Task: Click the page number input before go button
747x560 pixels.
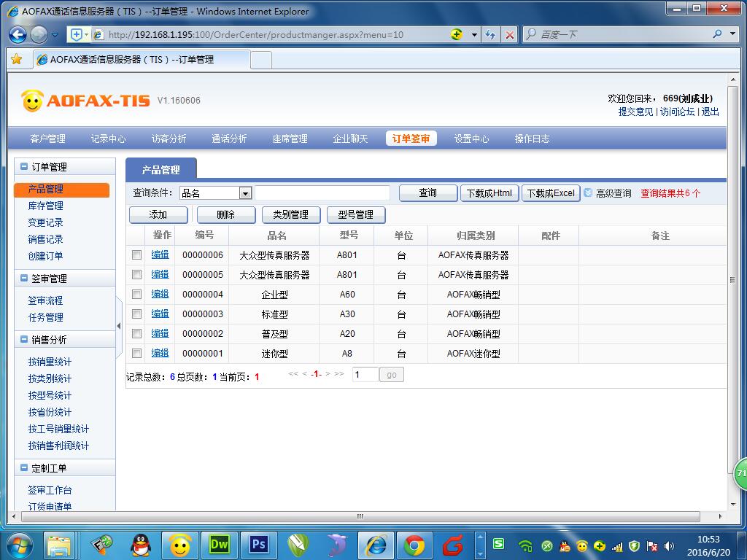Action: coord(365,374)
